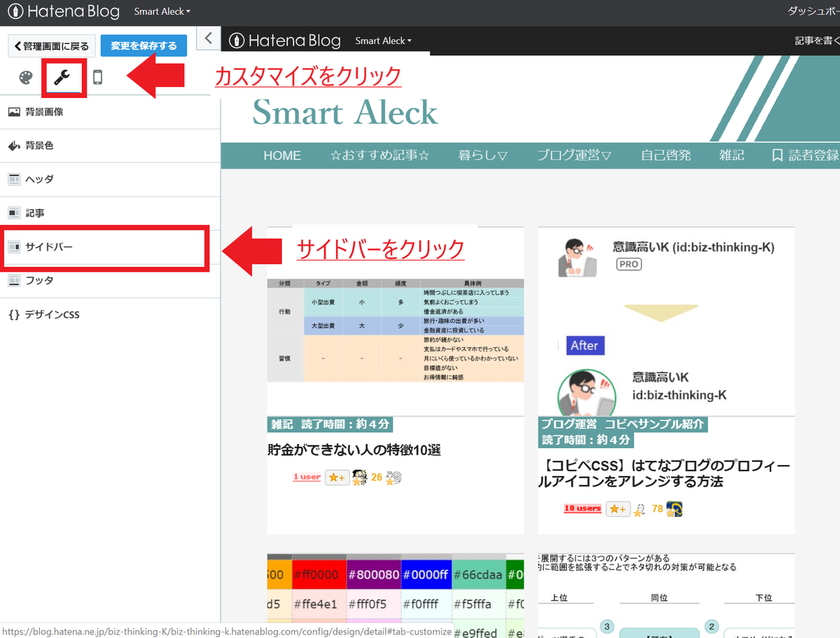This screenshot has height=638, width=840.
Task: Click ブログ運営 category tag
Action: (569, 424)
